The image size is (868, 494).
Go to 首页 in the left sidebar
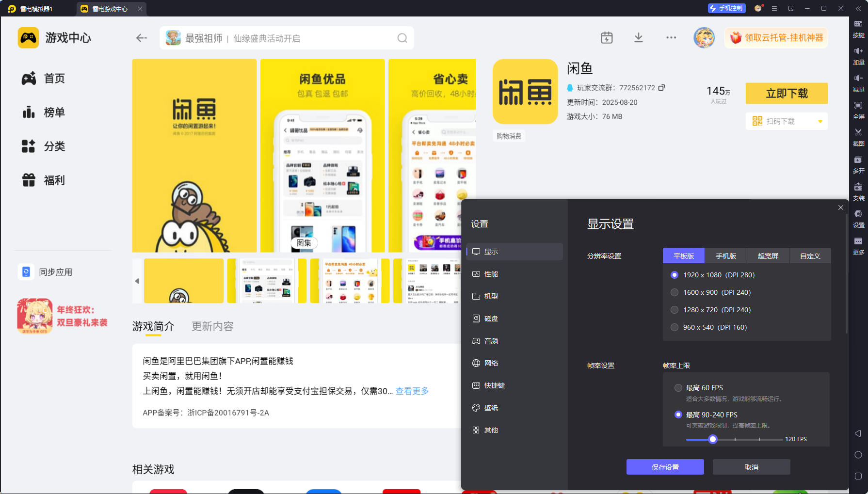[43, 79]
